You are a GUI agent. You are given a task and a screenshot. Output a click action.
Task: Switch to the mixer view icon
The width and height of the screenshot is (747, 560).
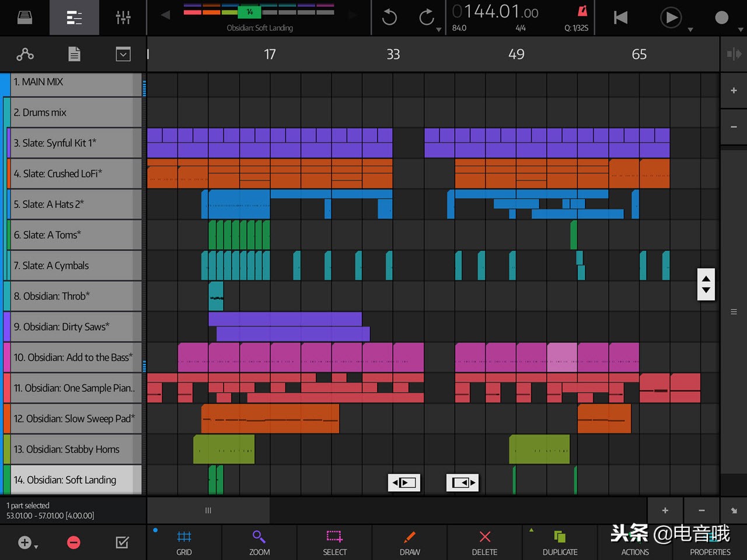coord(123,17)
